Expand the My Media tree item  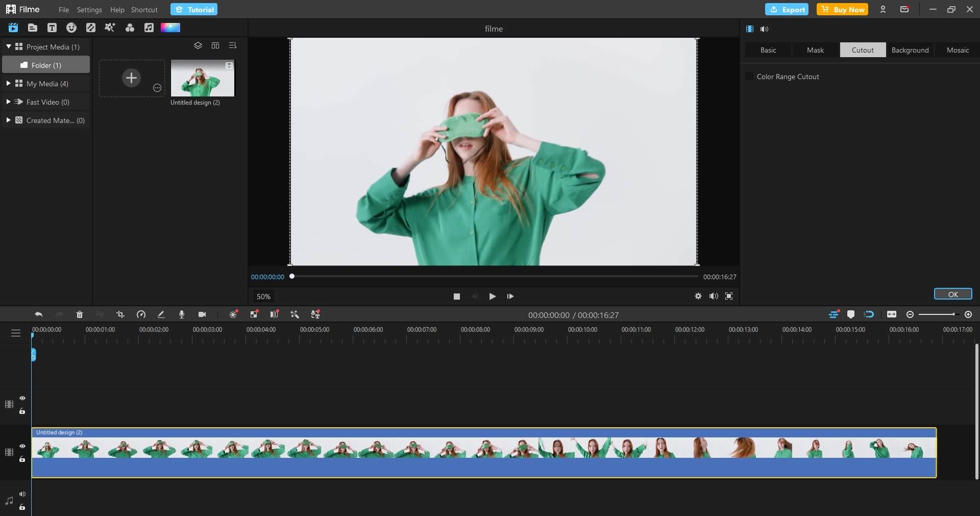(8, 83)
